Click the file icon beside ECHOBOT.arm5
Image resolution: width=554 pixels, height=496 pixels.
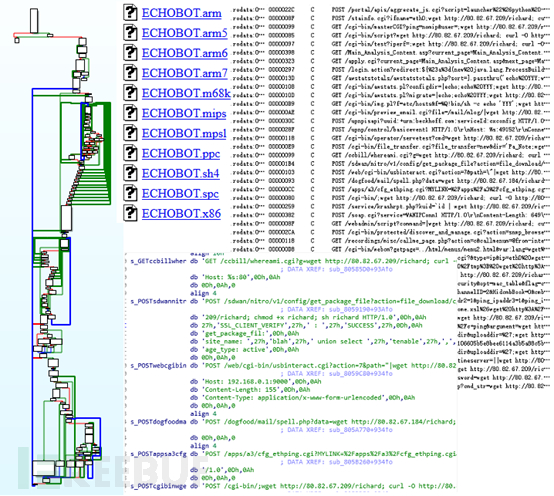coord(130,33)
